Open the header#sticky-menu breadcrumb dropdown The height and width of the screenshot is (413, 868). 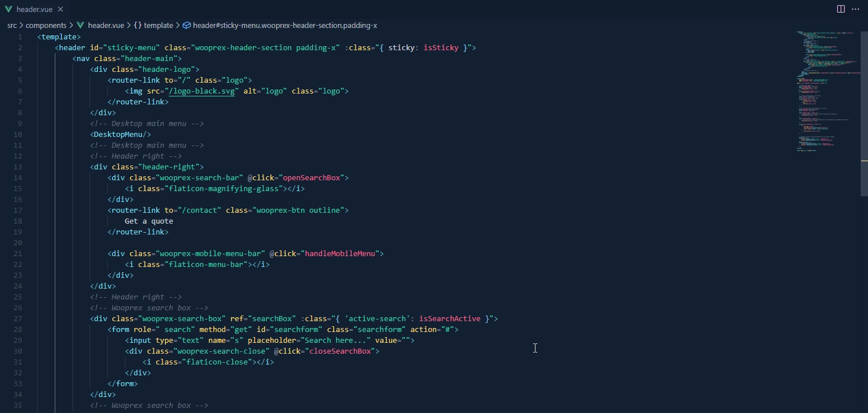pyautogui.click(x=284, y=25)
